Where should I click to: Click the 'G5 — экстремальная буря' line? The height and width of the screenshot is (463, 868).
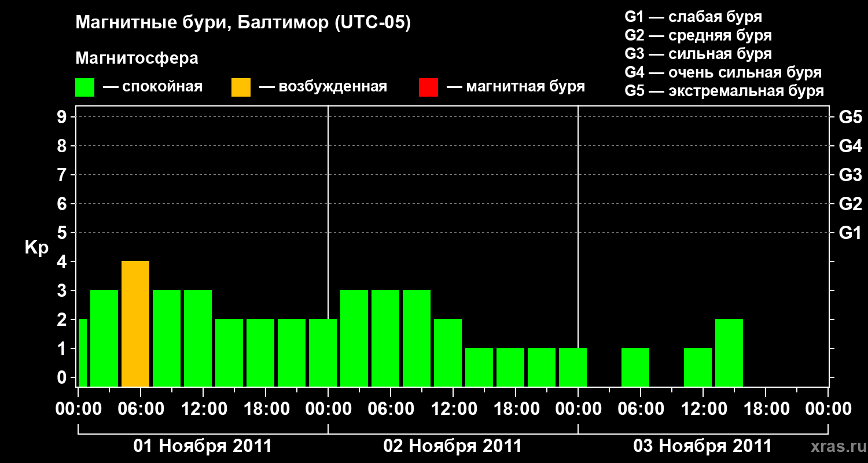point(724,91)
